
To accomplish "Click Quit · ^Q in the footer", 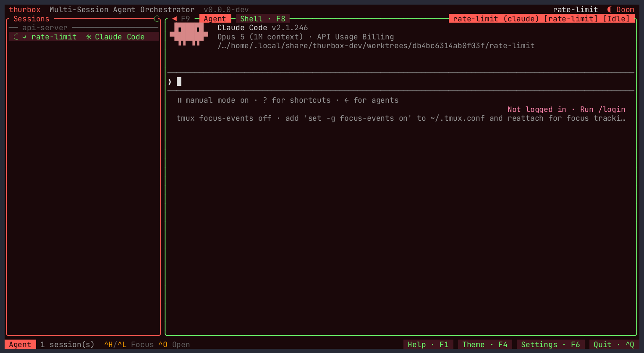I will [x=614, y=345].
